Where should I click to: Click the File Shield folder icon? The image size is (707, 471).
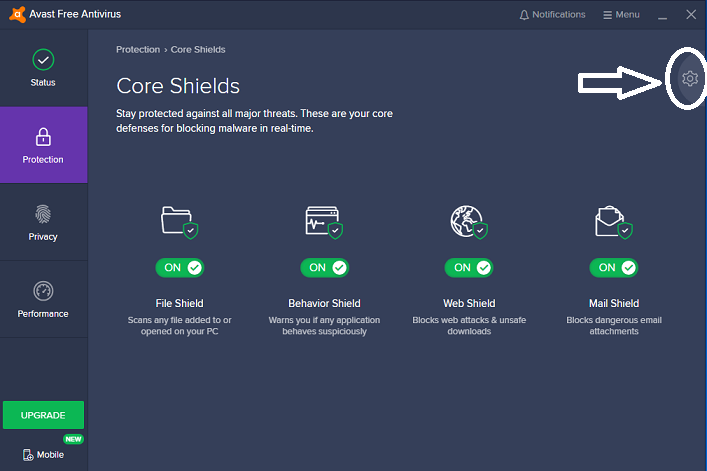tap(179, 222)
